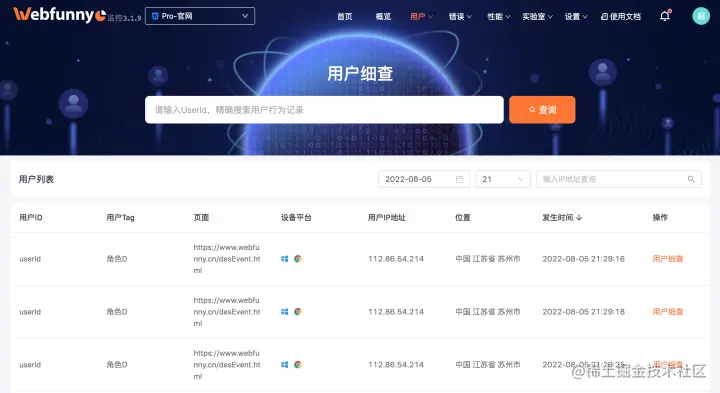This screenshot has height=393, width=720.
Task: Click 用户ID column header
Action: (x=31, y=218)
